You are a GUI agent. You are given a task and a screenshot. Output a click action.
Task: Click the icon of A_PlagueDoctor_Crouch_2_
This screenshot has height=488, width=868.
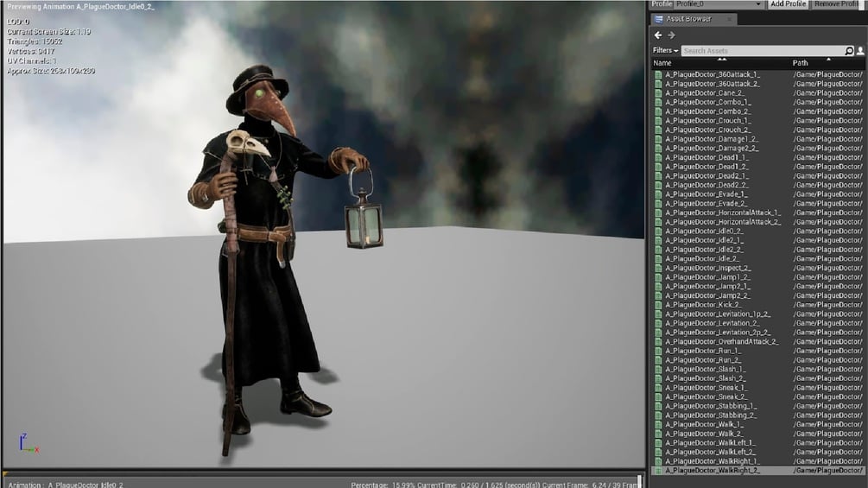pyautogui.click(x=658, y=130)
